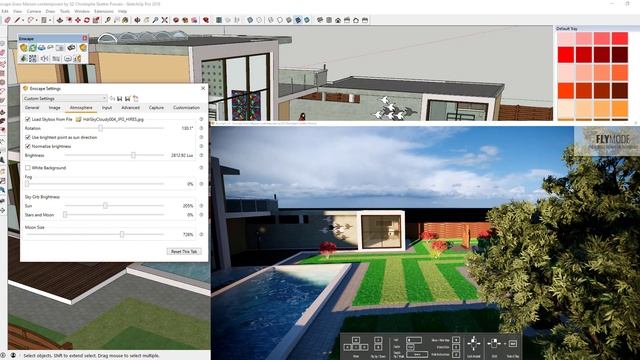Image resolution: width=640 pixels, height=360 pixels.
Task: Select the Tape Measure tool
Action: 108,20
